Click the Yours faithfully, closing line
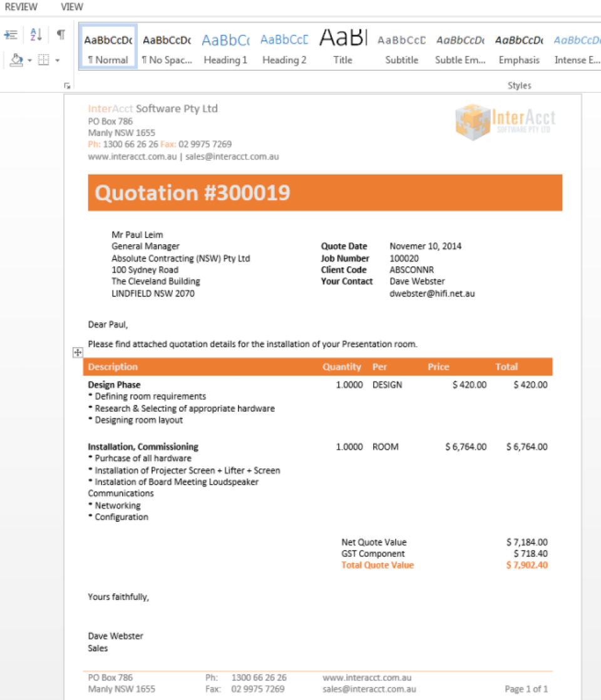The width and height of the screenshot is (601, 700). (x=118, y=597)
